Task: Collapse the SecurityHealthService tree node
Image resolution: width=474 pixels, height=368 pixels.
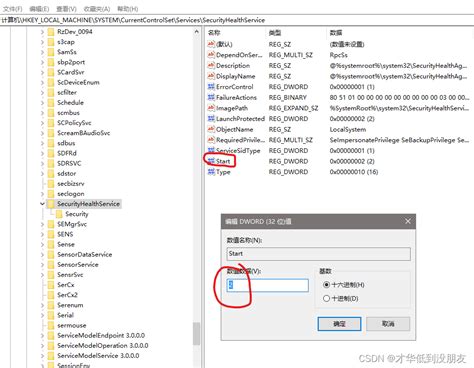Action: point(42,204)
